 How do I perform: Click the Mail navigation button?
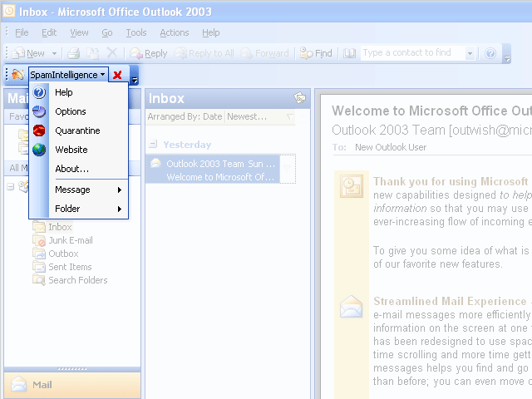(72, 385)
